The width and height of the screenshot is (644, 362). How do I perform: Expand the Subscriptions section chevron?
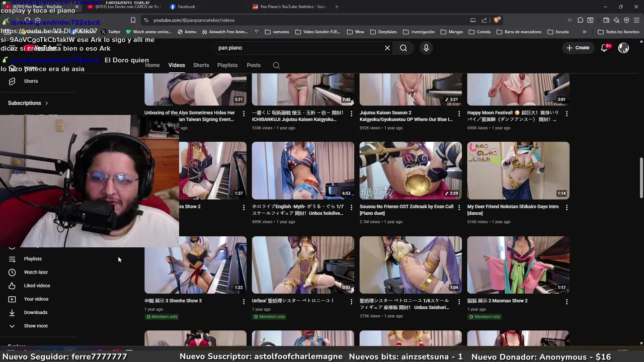click(x=47, y=103)
